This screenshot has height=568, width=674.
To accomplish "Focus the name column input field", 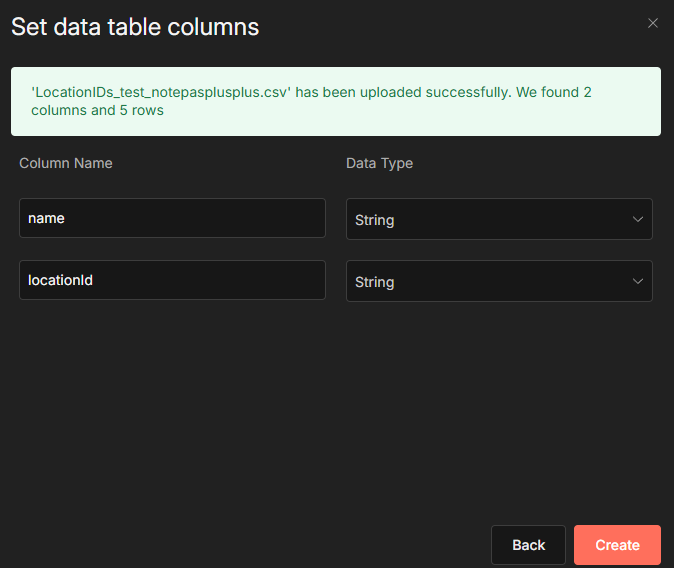I will (x=172, y=218).
